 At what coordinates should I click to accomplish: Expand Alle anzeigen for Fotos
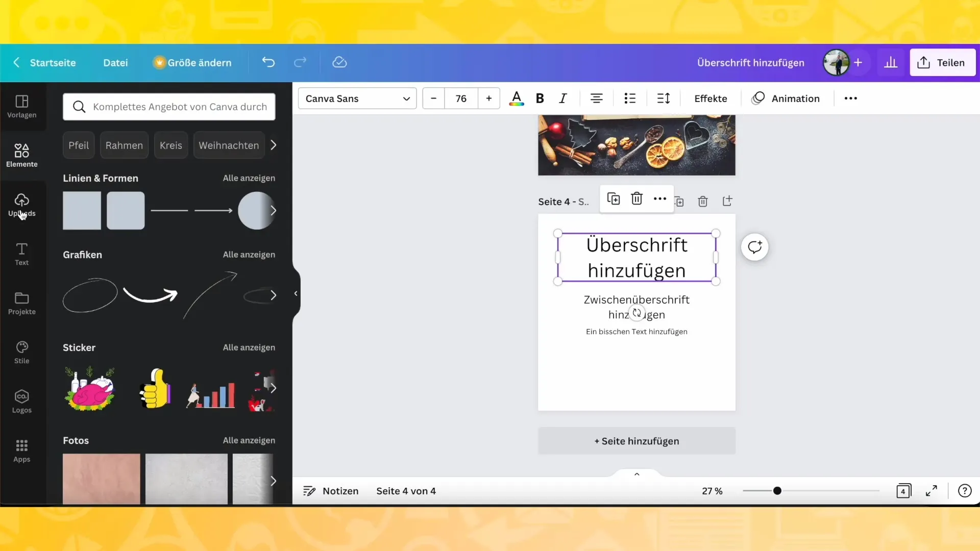click(x=249, y=440)
